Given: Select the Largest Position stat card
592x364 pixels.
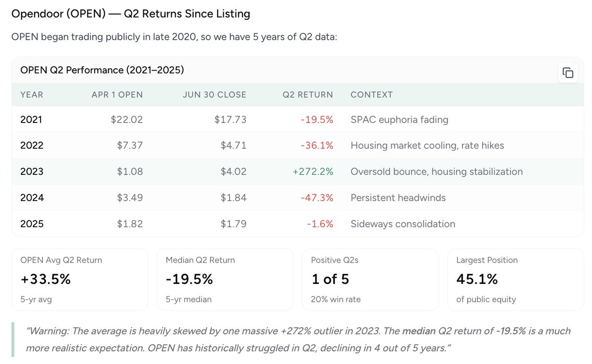Looking at the screenshot, I should tap(515, 279).
